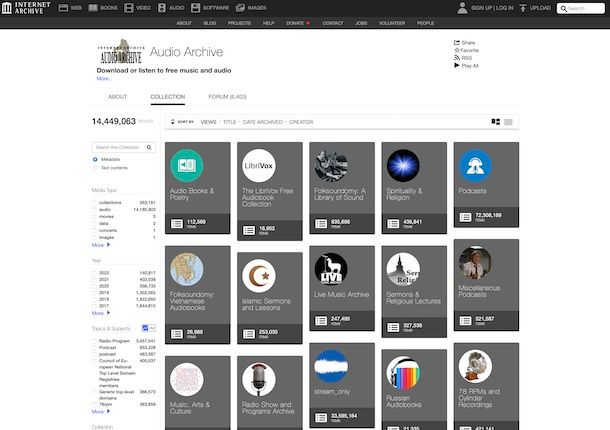The width and height of the screenshot is (610, 430).
Task: Sort results by CREATOR
Action: (x=301, y=122)
